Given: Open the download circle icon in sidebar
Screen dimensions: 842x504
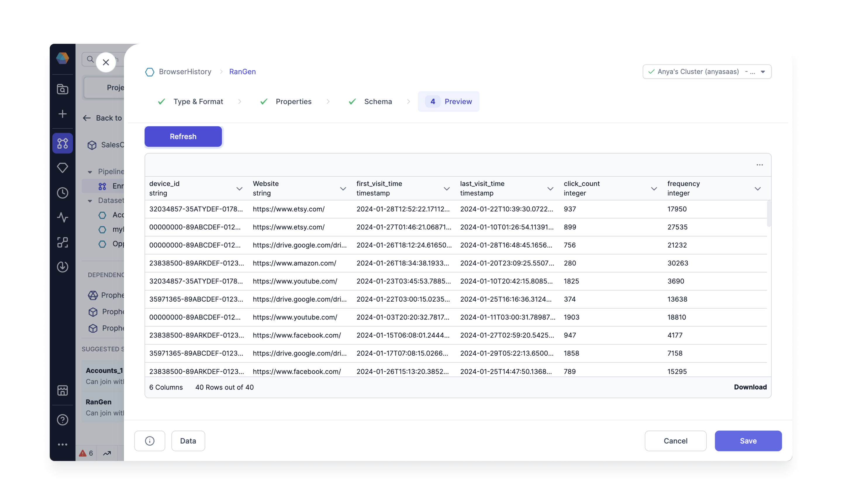Looking at the screenshot, I should coord(63,267).
